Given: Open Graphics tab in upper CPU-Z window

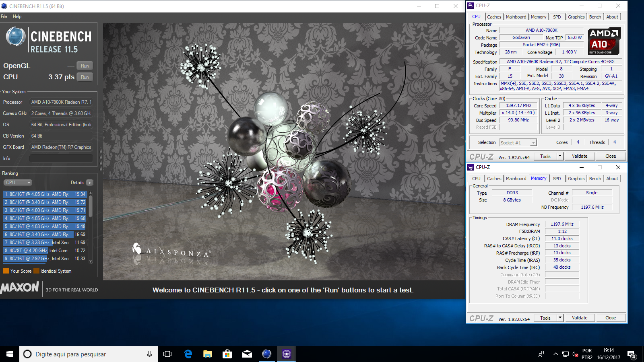Looking at the screenshot, I should point(576,17).
